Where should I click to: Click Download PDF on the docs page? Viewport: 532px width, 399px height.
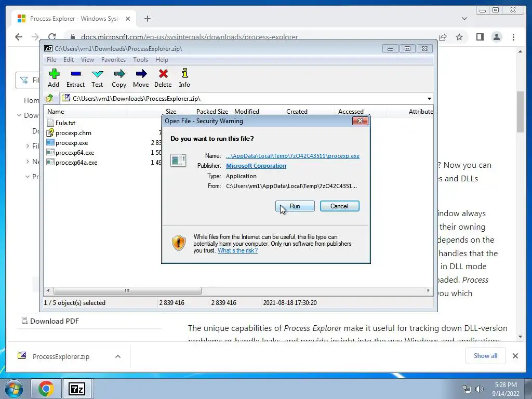coord(50,321)
